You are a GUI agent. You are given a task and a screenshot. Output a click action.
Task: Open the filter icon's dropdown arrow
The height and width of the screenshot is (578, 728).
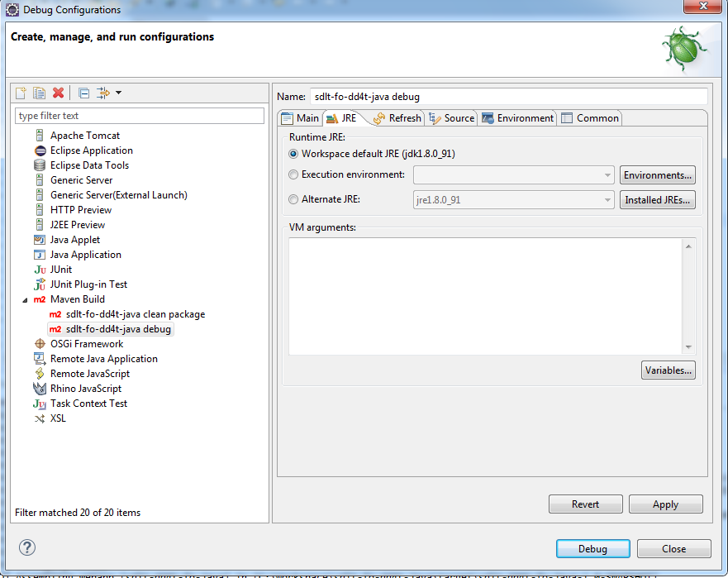tap(119, 93)
